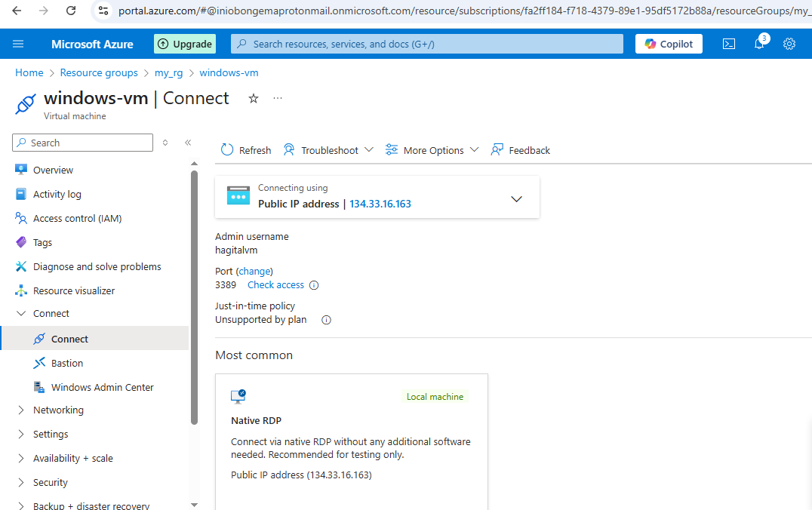Open Diagnose and solve problems
812x510 pixels.
click(x=97, y=266)
